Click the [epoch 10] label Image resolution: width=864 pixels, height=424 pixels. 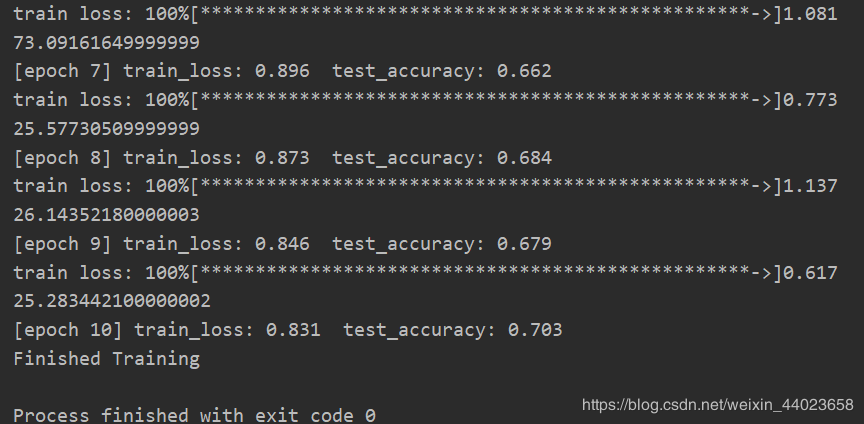67,330
